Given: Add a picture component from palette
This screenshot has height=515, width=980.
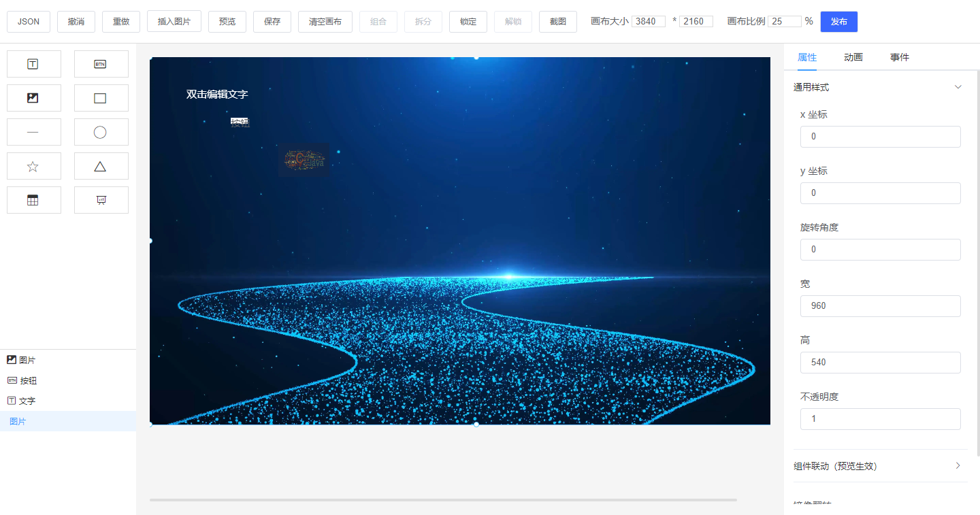Looking at the screenshot, I should tap(33, 98).
